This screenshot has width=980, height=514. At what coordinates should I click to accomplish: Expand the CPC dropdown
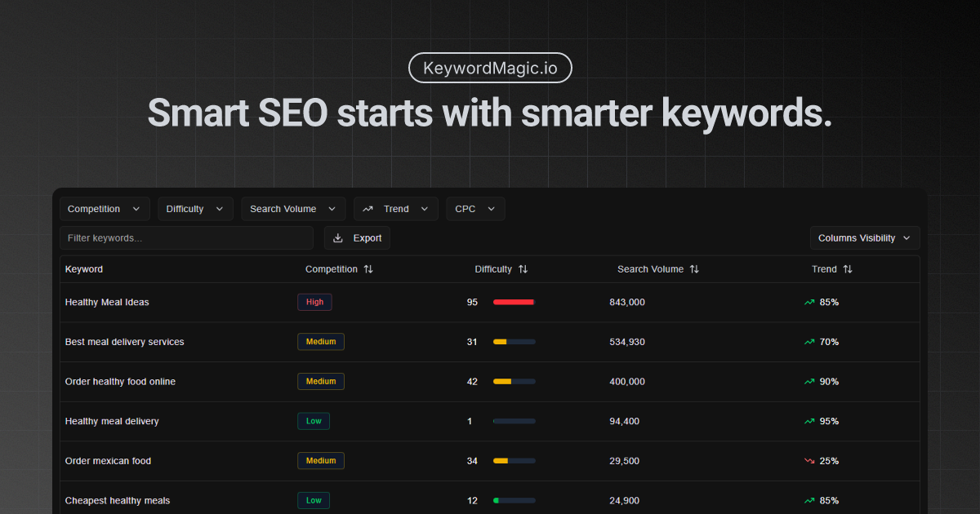click(474, 209)
